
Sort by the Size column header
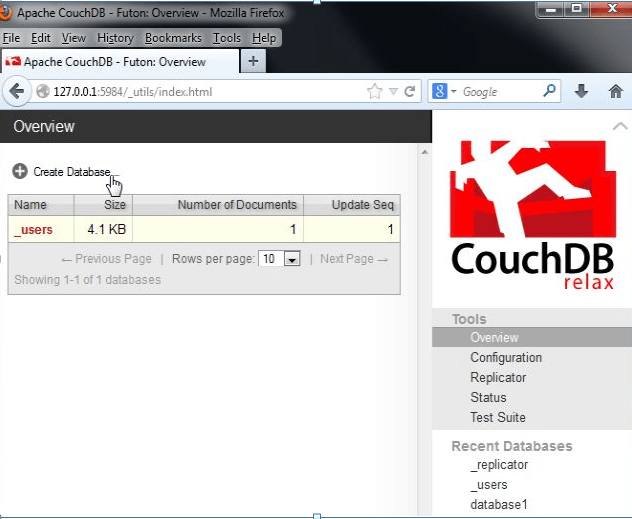click(103, 205)
